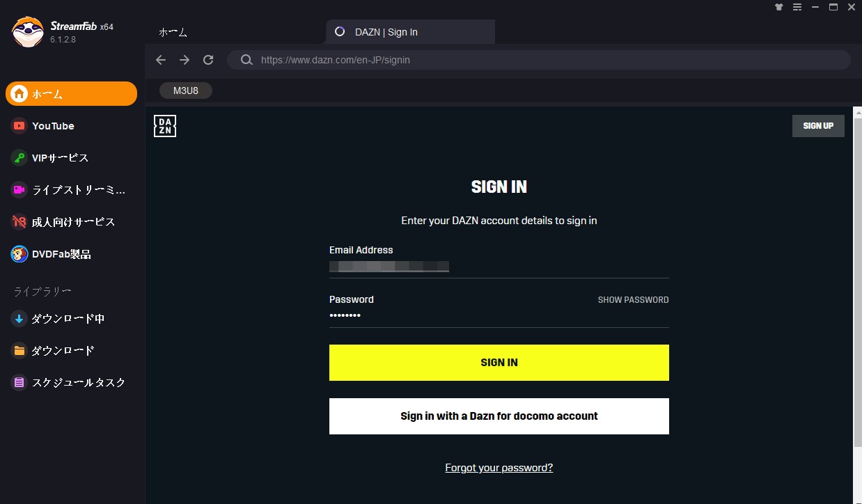Click the pink camera live streaming icon
Viewport: 862px width, 504px height.
coord(19,189)
